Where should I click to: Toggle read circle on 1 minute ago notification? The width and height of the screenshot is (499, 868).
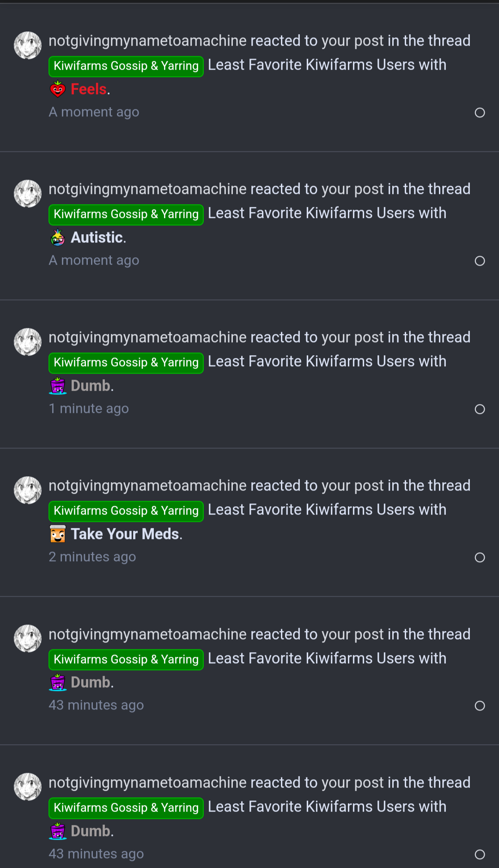click(480, 409)
